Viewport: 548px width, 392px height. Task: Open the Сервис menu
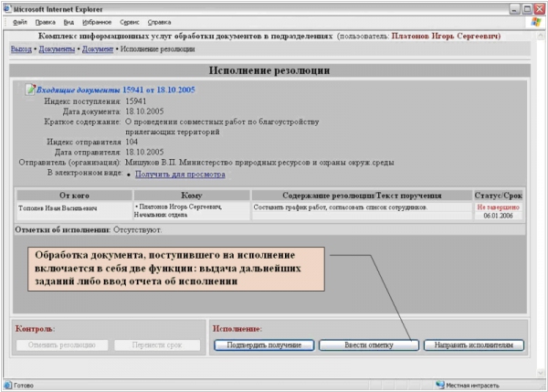[x=132, y=21]
